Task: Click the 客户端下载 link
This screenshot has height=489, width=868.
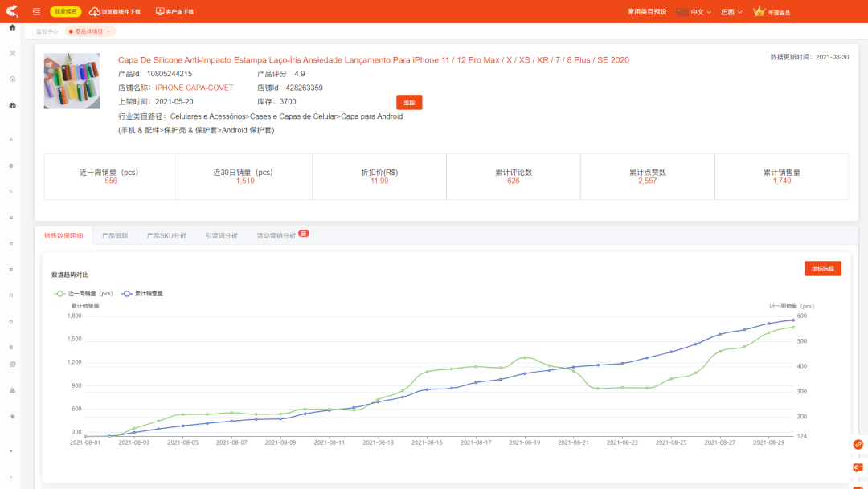Action: pyautogui.click(x=180, y=11)
